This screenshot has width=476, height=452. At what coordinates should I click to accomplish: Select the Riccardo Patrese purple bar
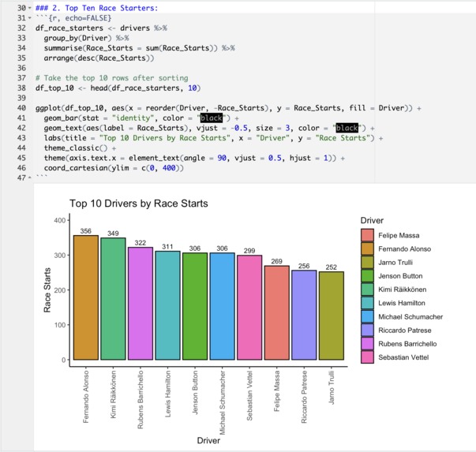304,315
